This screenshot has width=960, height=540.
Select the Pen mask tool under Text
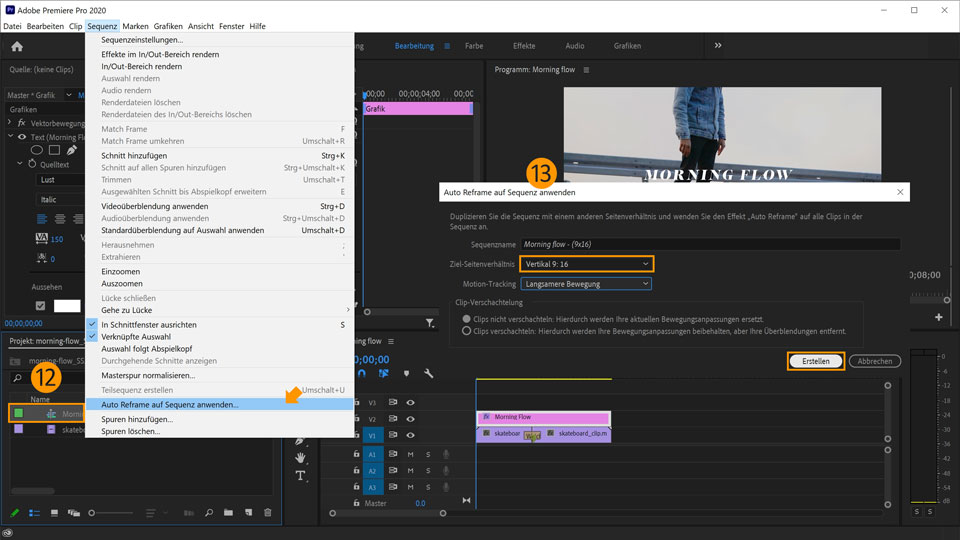coord(72,150)
